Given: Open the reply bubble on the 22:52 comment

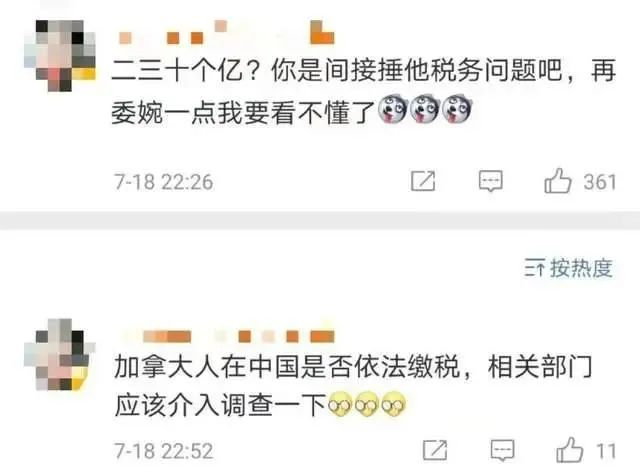Looking at the screenshot, I should pyautogui.click(x=502, y=450).
